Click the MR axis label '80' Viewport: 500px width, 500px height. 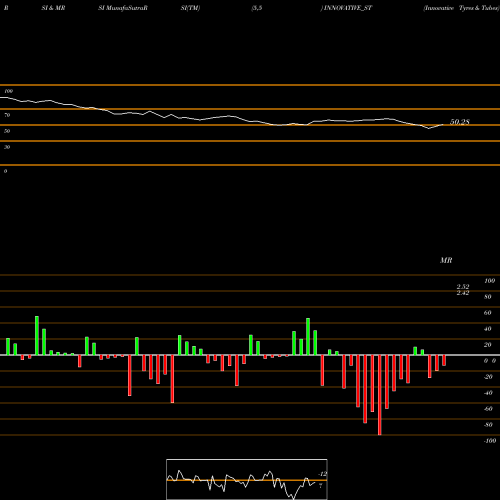coord(488,297)
